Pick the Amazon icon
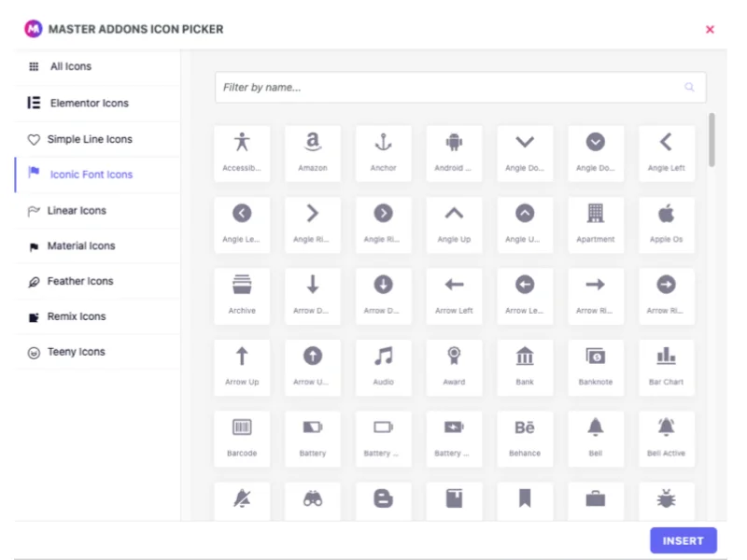 (313, 153)
